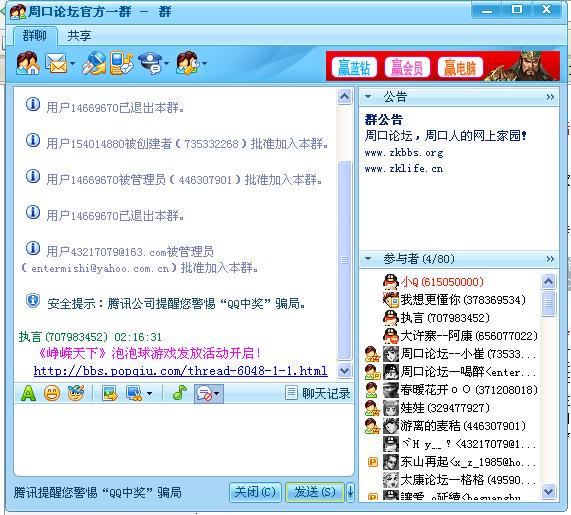The height and width of the screenshot is (515, 571).
Task: Open the police cap icon dropdown arrow
Action: (x=166, y=64)
